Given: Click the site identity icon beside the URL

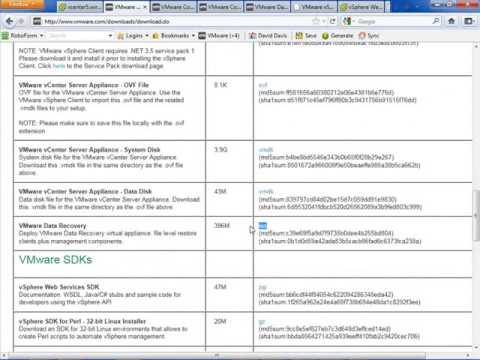Looking at the screenshot, I should (x=37, y=21).
